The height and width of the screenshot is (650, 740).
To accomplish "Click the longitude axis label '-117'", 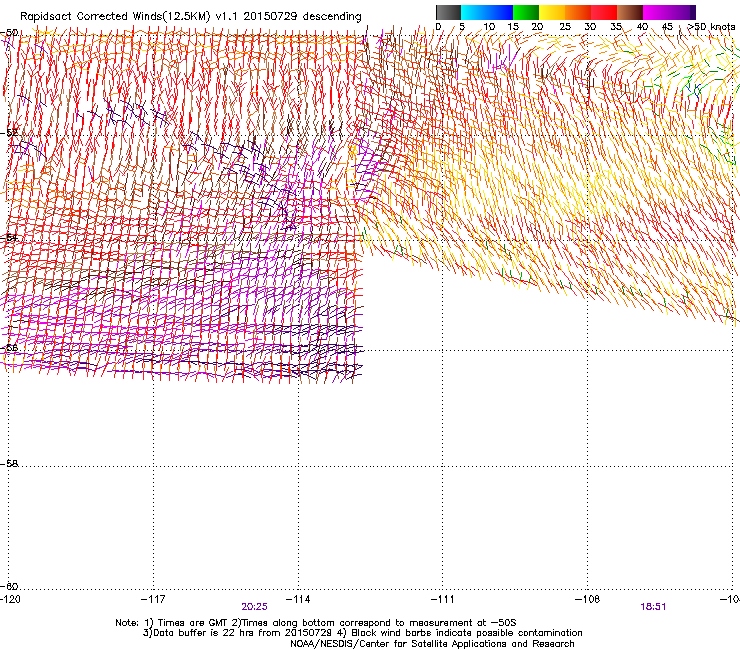I will pos(153,599).
